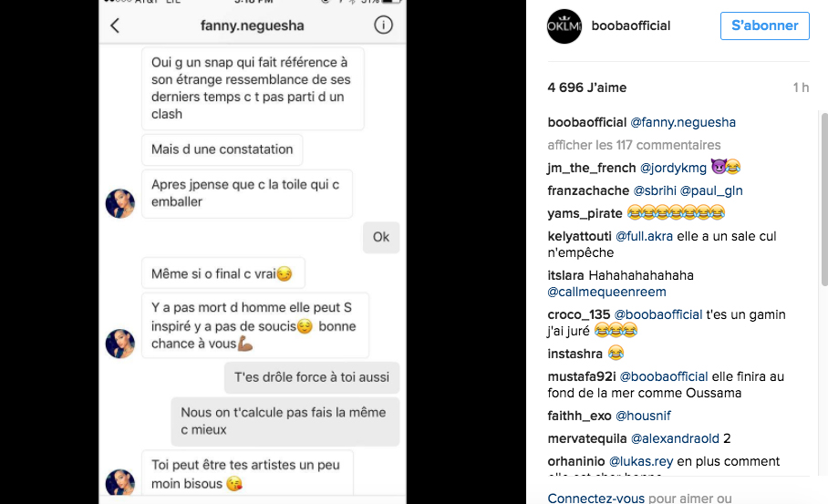This screenshot has height=504, width=828.
Task: Tap the avatar beside the "Apres jpense" message
Action: click(120, 204)
